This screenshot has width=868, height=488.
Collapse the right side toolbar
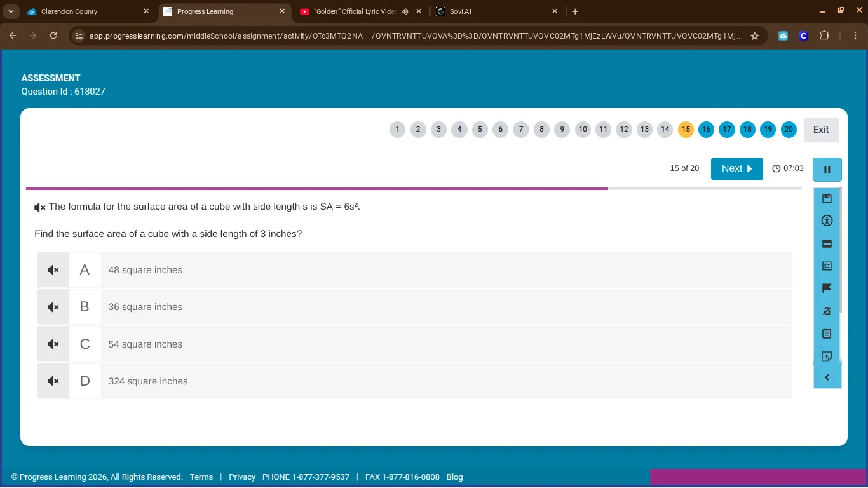click(x=827, y=377)
